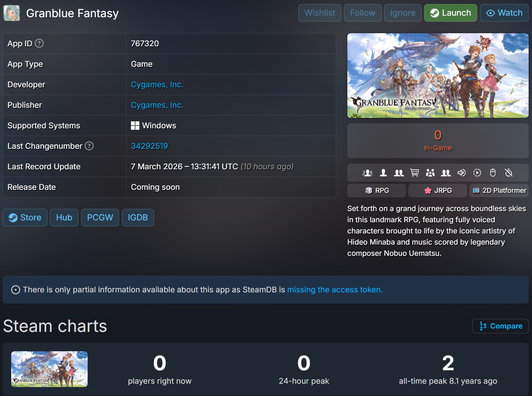The image size is (532, 396).
Task: Click the 'Release Date' label
Action: click(31, 187)
